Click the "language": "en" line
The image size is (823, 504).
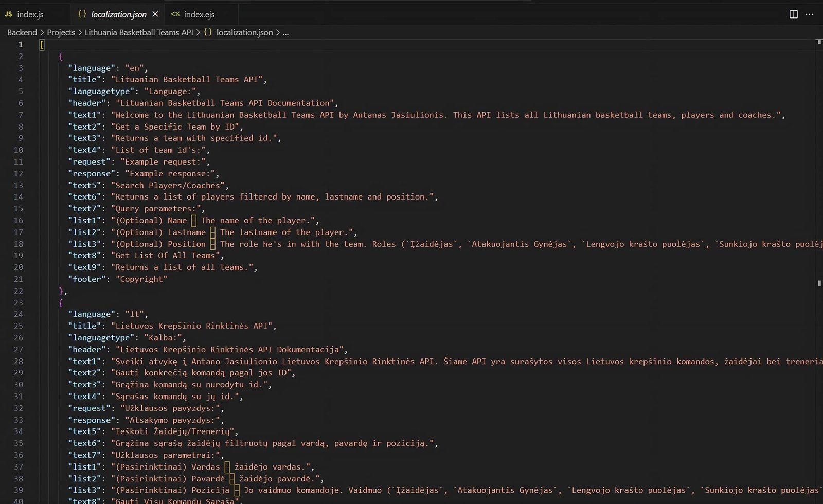pyautogui.click(x=108, y=68)
